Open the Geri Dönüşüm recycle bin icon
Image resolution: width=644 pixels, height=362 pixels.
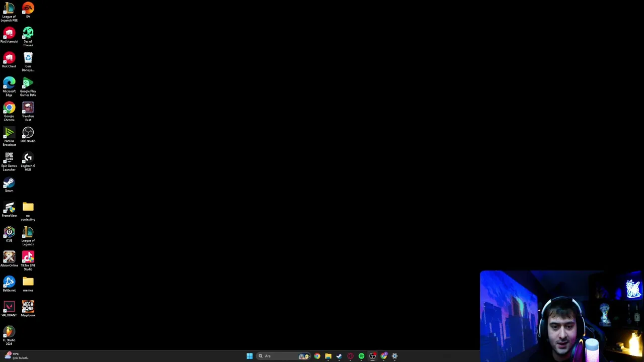[28, 62]
